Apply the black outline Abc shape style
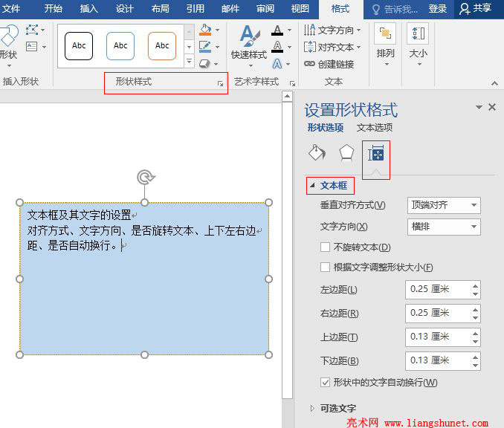This screenshot has width=504, height=428. click(x=79, y=46)
